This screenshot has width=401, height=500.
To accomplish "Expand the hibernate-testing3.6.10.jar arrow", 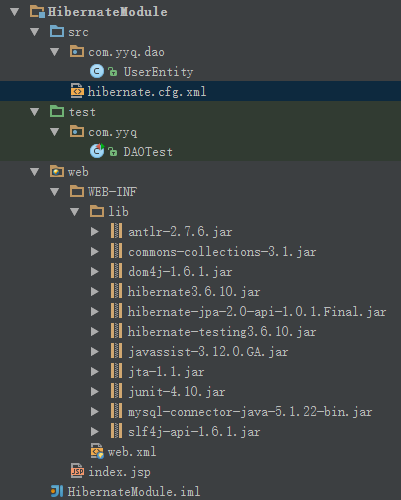I will (95, 332).
